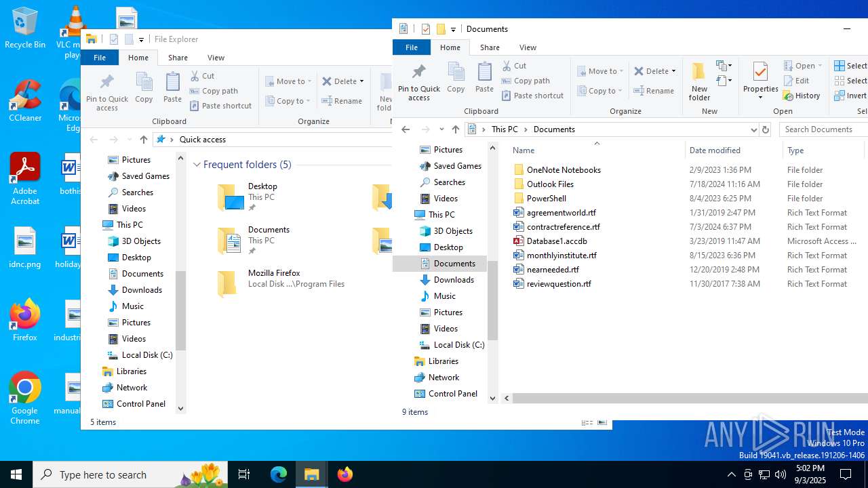Image resolution: width=868 pixels, height=488 pixels.
Task: Select Mozilla Firefox frequent folder
Action: [x=281, y=283]
